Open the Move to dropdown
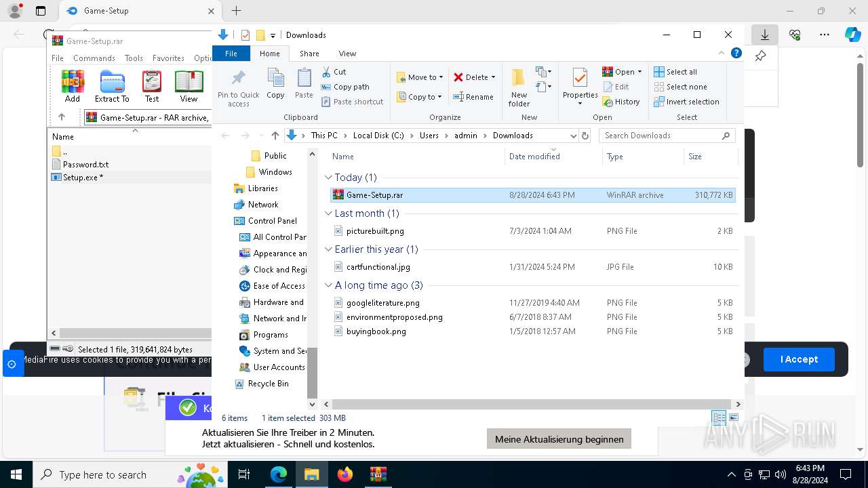 point(419,77)
